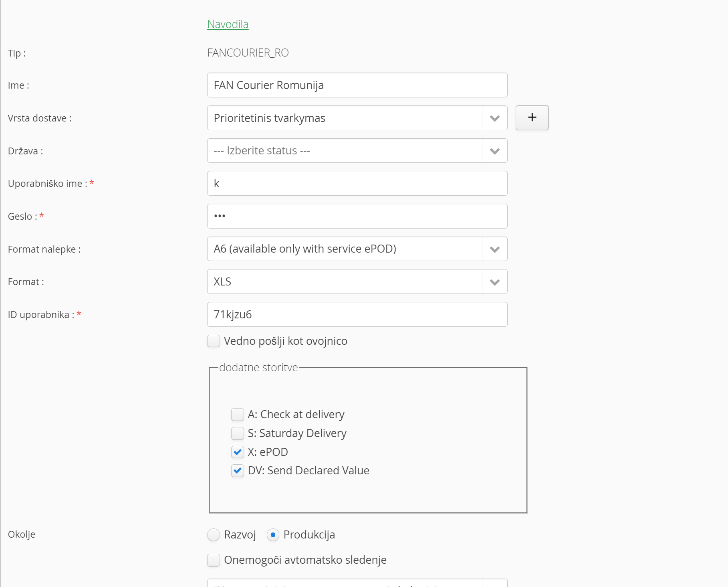This screenshot has width=728, height=587.
Task: Click the dodatne storitve group label
Action: click(x=258, y=367)
